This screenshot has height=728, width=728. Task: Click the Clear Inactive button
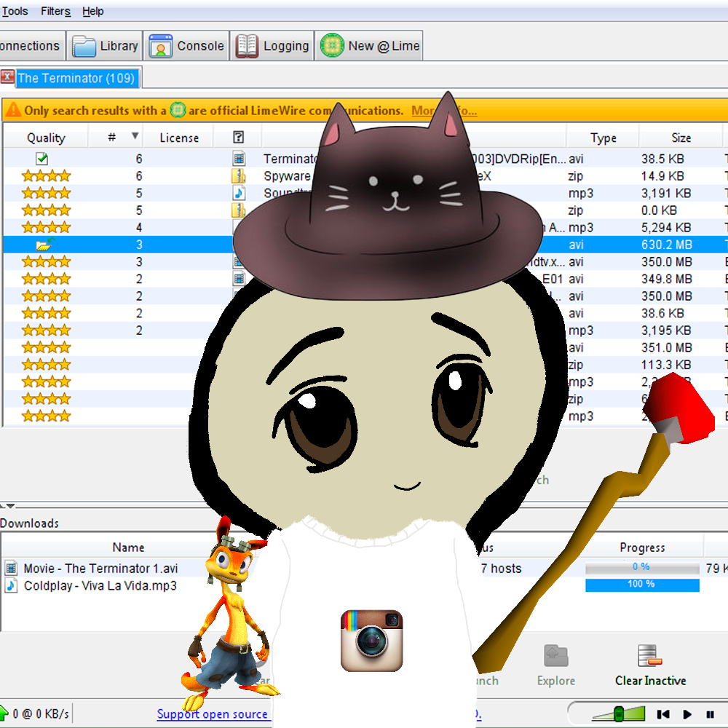(650, 665)
